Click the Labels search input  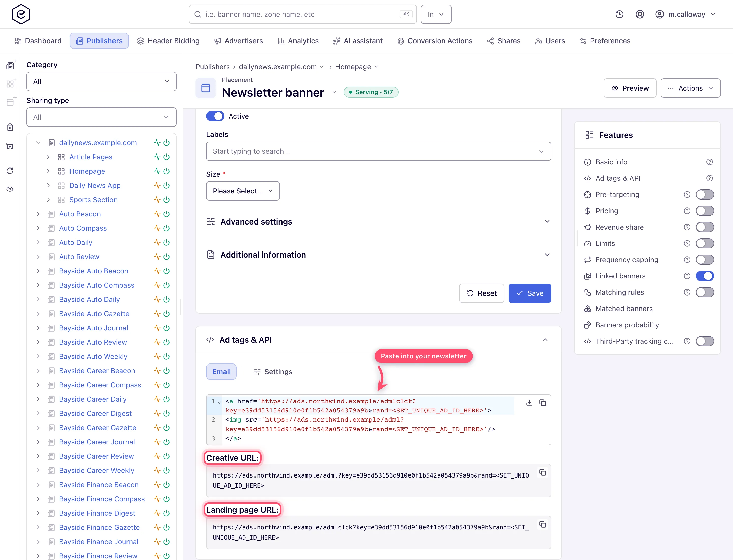click(378, 151)
